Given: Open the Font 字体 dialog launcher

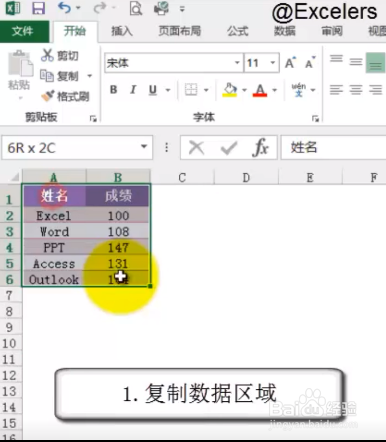Looking at the screenshot, I should (315, 118).
